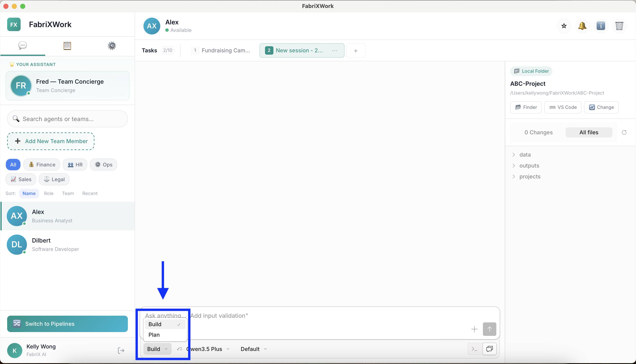Screen dimensions: 636x364
Task: Click the Search agents or teams field
Action: click(68, 119)
